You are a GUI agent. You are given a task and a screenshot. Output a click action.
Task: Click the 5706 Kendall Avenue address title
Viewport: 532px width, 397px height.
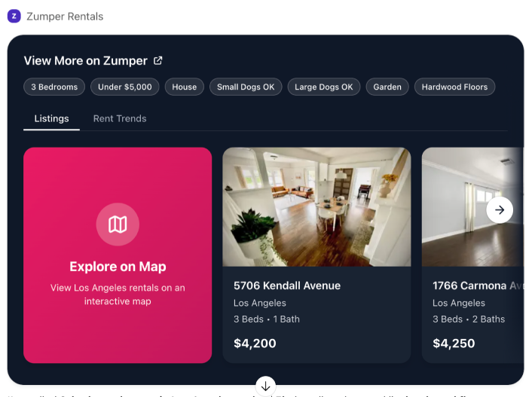pos(287,286)
